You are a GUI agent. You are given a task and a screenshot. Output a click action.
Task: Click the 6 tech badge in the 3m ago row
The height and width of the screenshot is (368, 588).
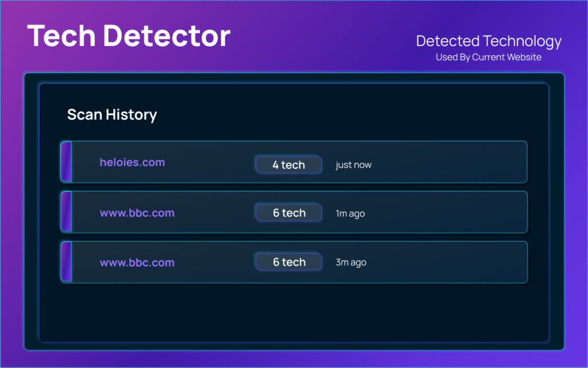[288, 262]
